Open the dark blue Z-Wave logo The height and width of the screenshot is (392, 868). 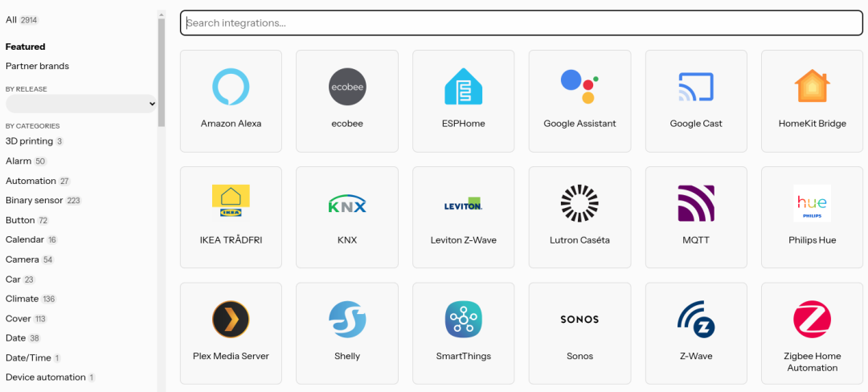coord(696,319)
